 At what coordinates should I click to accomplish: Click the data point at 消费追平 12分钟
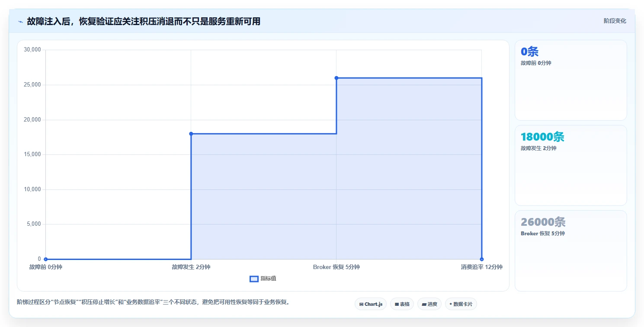click(481, 259)
